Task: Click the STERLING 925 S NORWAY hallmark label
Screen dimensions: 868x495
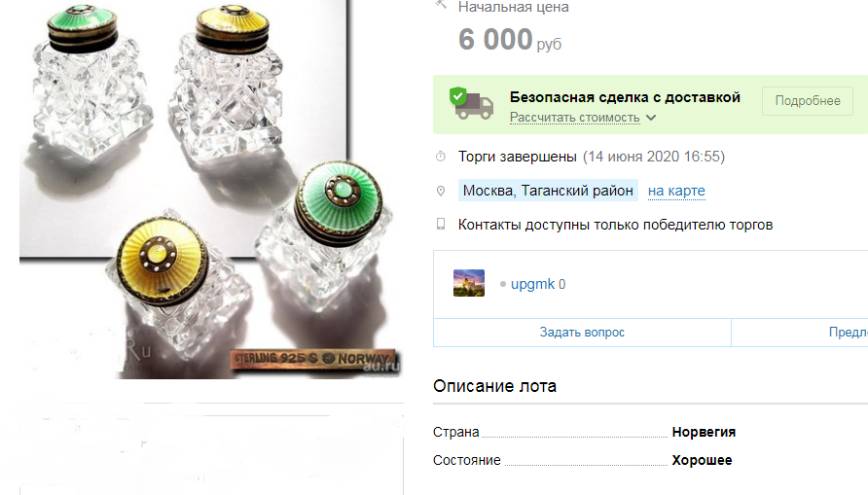Action: [x=311, y=359]
